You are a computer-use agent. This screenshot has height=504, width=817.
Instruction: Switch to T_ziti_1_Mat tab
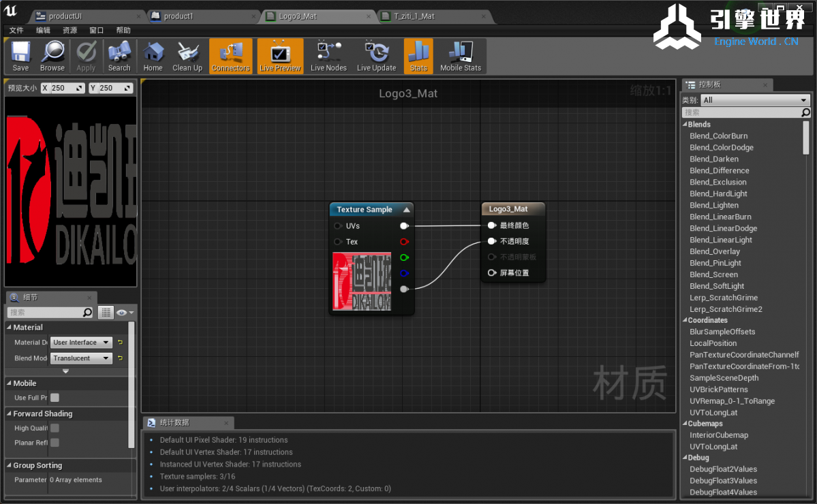pos(433,16)
